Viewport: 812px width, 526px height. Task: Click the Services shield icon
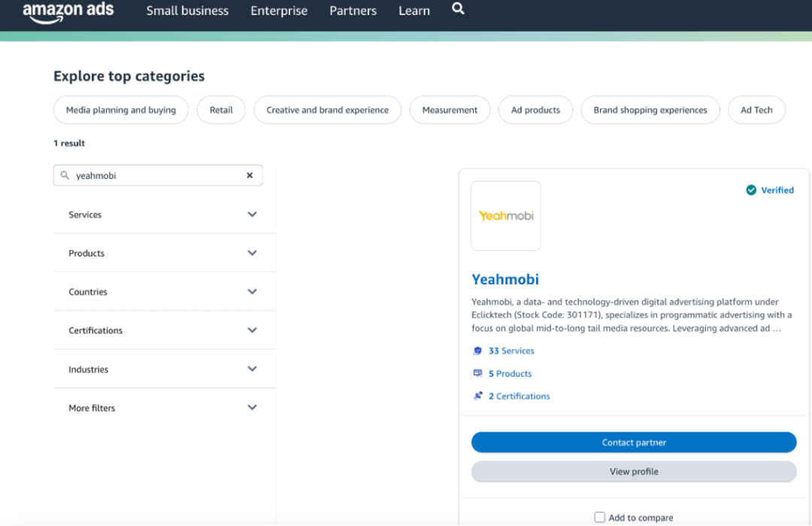477,351
